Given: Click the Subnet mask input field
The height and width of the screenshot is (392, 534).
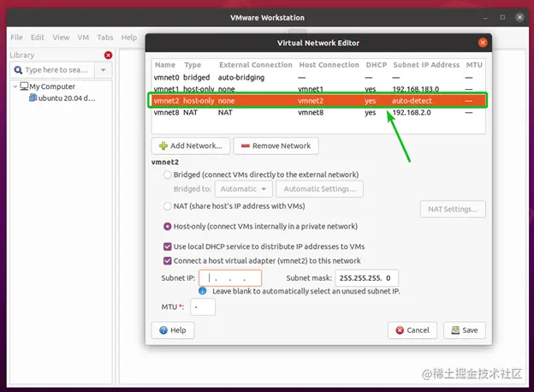Looking at the screenshot, I should [x=367, y=278].
